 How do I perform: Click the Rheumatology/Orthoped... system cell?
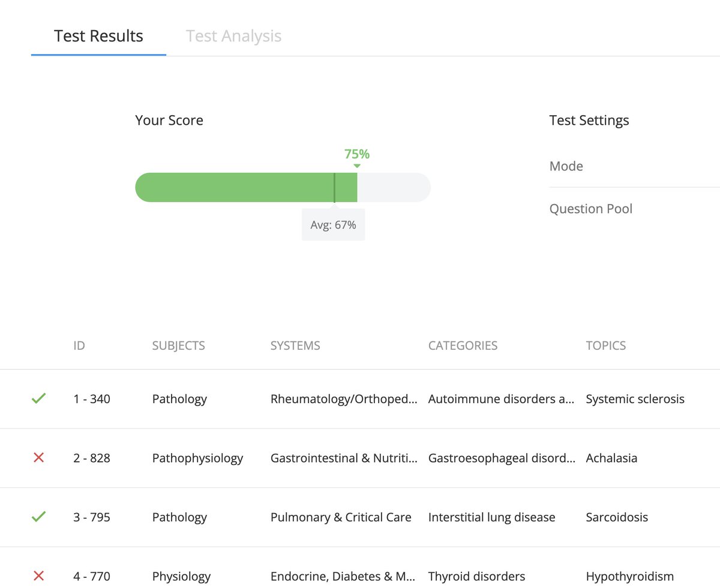pyautogui.click(x=344, y=399)
